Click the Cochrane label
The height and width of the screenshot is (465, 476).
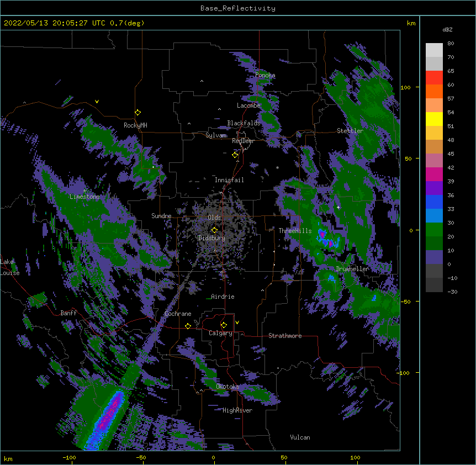(178, 314)
